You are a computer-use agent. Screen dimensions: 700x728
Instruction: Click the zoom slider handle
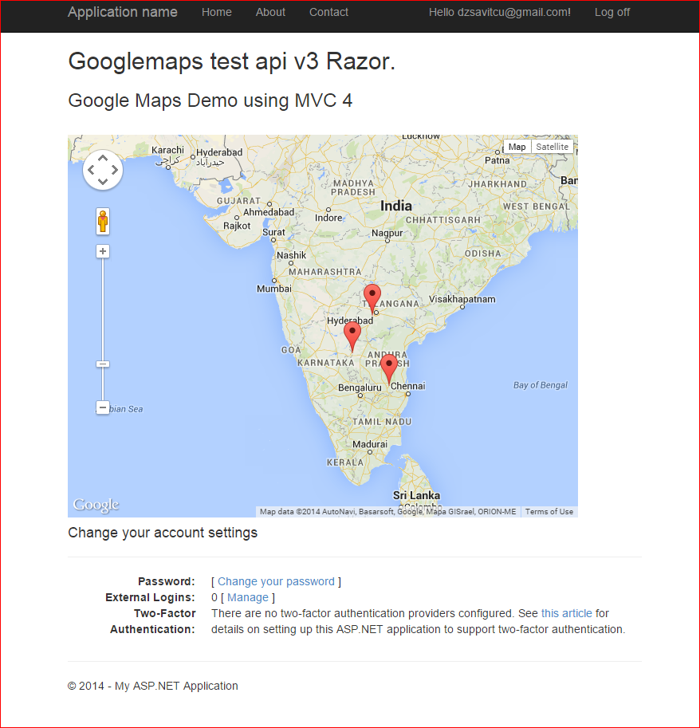coord(103,364)
